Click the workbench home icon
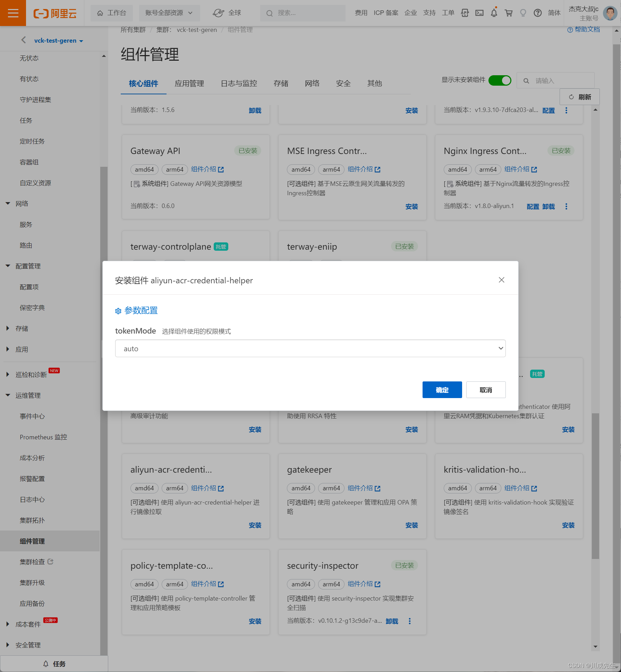 coord(100,13)
